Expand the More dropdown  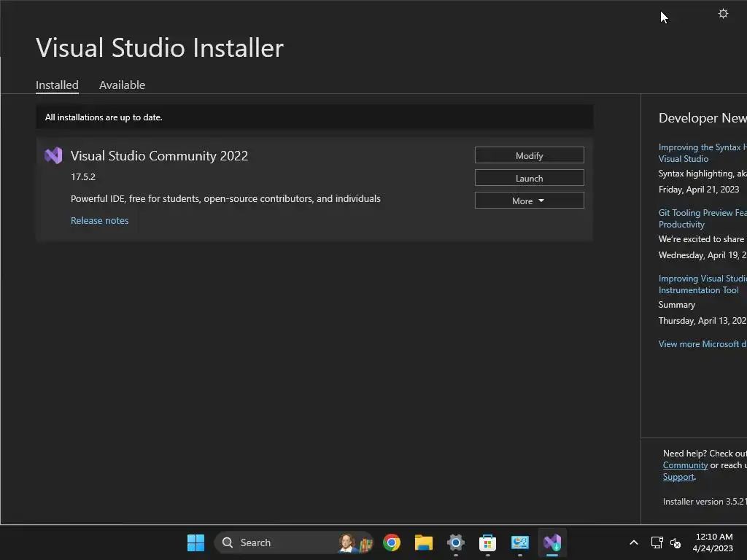(530, 201)
